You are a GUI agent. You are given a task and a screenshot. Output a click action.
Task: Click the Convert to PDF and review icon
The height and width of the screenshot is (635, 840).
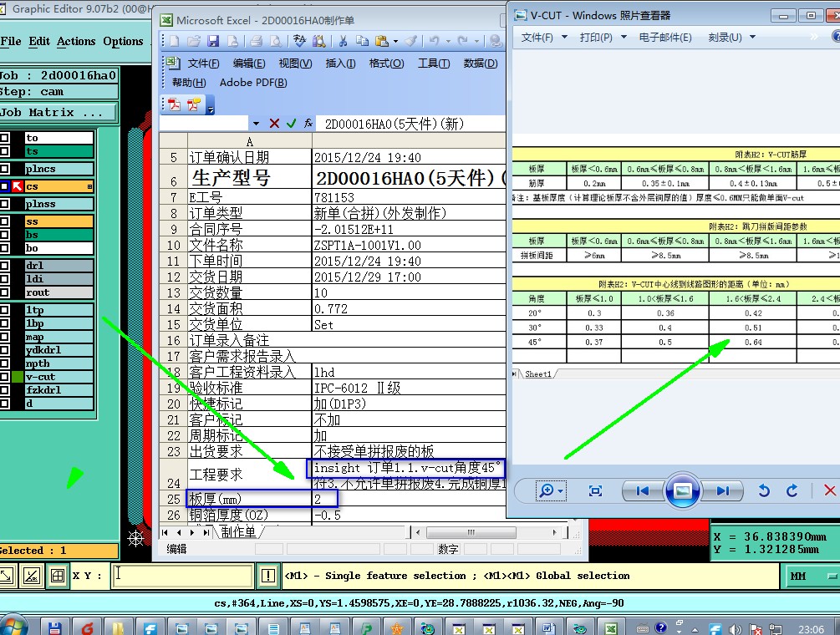194,104
